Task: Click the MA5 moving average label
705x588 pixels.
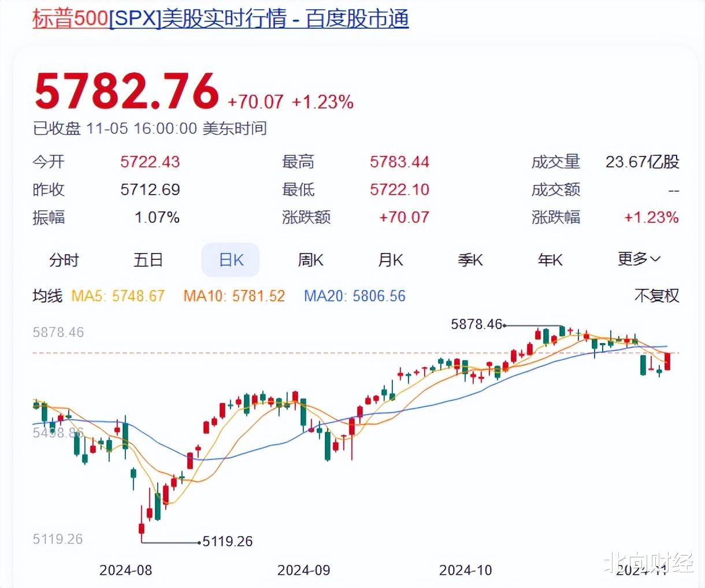Action: 118,296
